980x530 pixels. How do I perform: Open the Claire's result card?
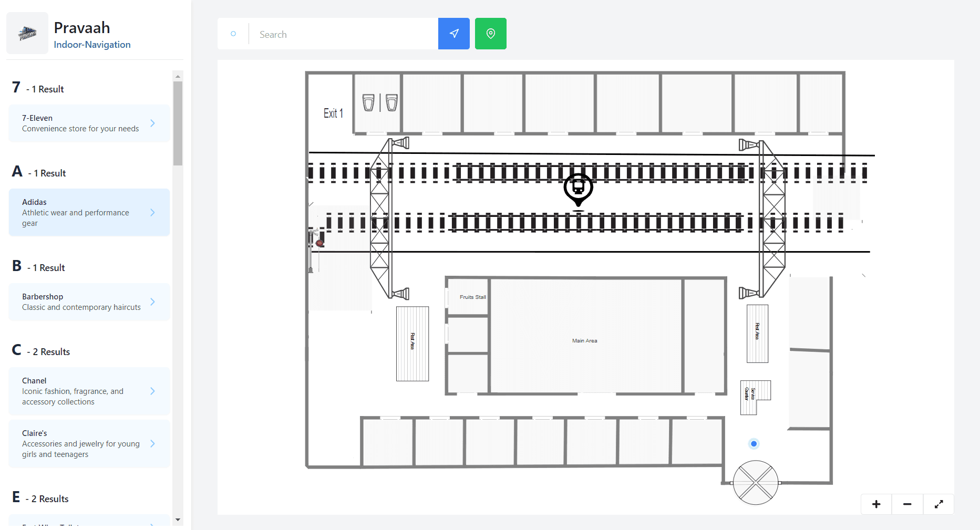click(x=89, y=444)
